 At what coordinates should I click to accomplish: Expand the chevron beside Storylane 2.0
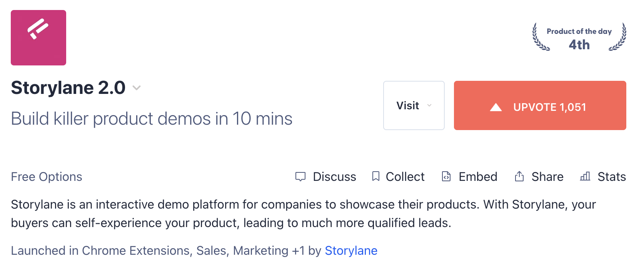[x=137, y=88]
